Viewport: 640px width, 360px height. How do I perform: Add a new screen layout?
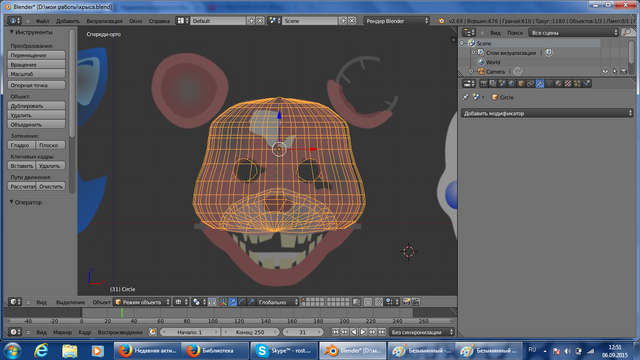coord(251,21)
